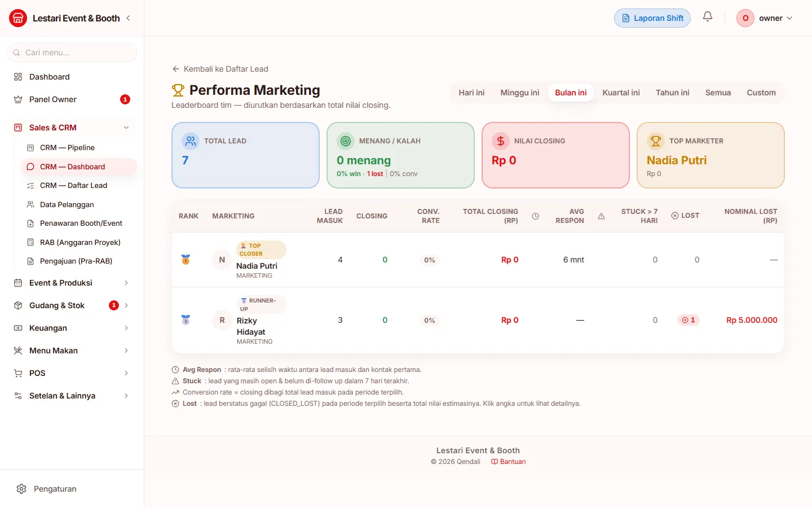Go back via Kembali ke Daftar Lead

pos(220,69)
